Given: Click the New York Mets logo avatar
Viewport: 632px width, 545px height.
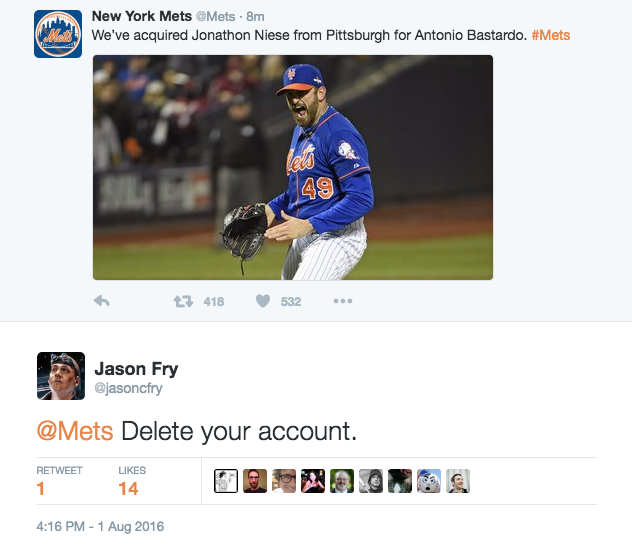Looking at the screenshot, I should 58,34.
